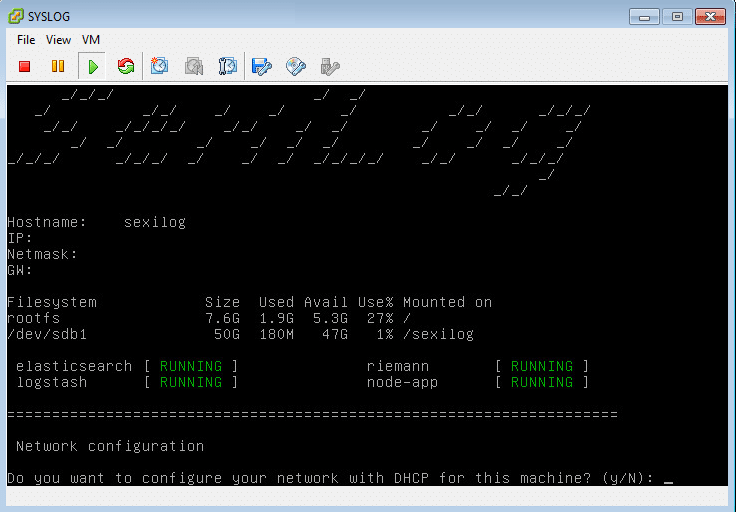Open the VM menu

pyautogui.click(x=91, y=40)
